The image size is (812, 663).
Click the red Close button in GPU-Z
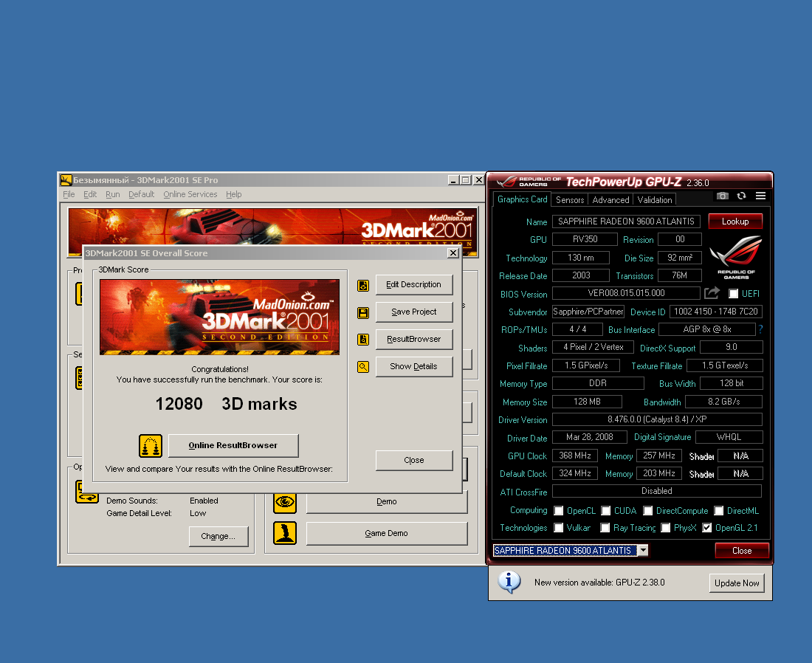pos(742,551)
